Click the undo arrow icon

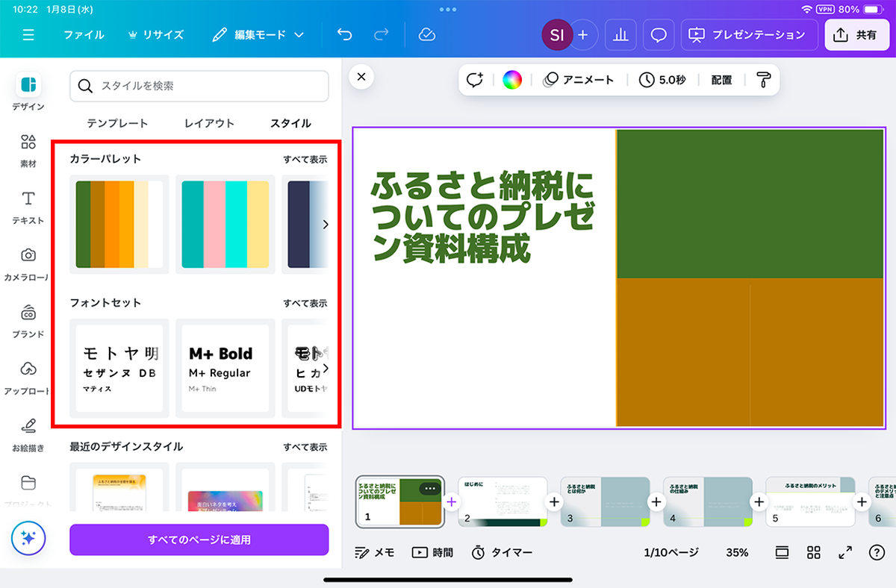tap(344, 35)
